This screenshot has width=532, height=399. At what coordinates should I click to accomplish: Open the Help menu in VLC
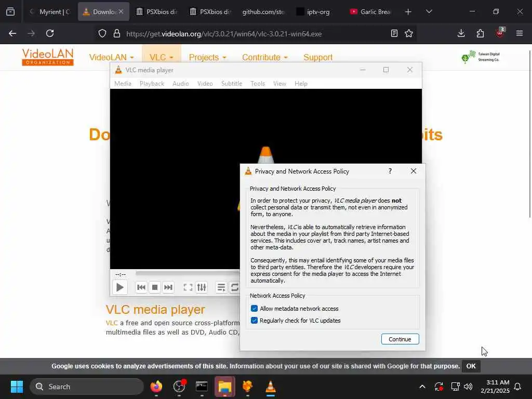coord(301,84)
